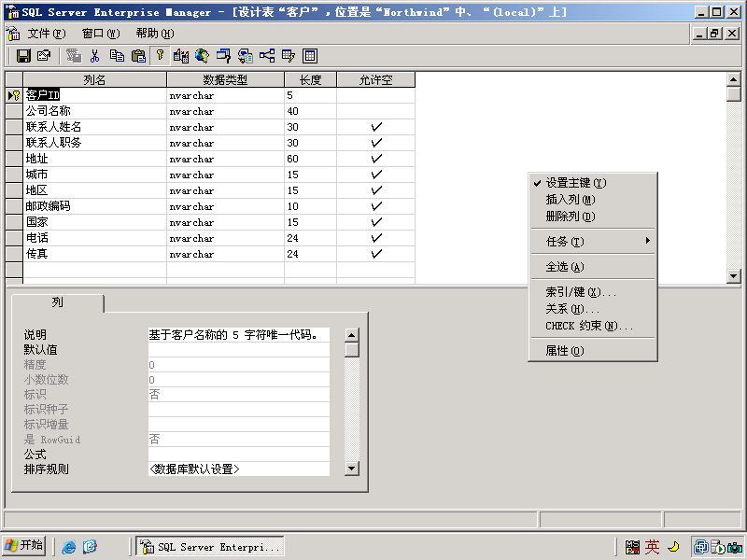Click SQL Server Enterprise taskbar button

tap(209, 547)
